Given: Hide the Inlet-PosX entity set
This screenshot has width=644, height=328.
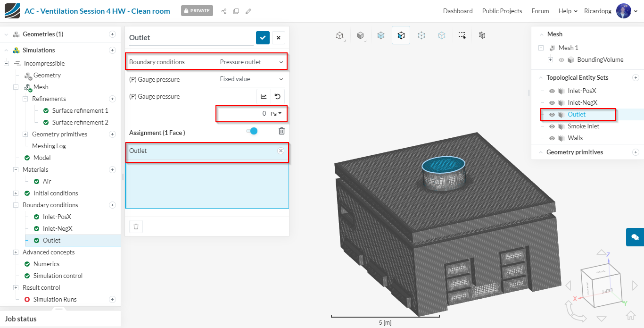Looking at the screenshot, I should [552, 91].
